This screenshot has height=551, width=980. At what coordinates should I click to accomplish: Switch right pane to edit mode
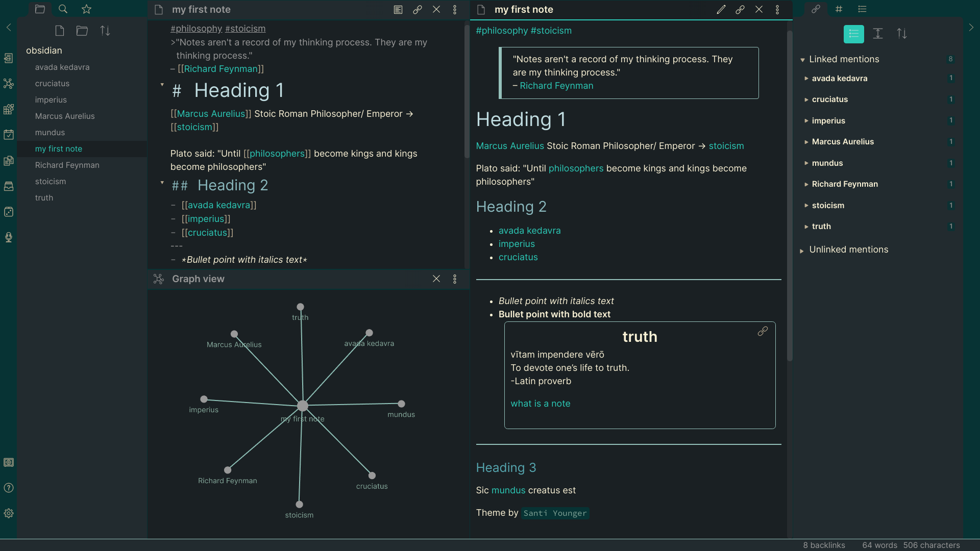pos(721,10)
